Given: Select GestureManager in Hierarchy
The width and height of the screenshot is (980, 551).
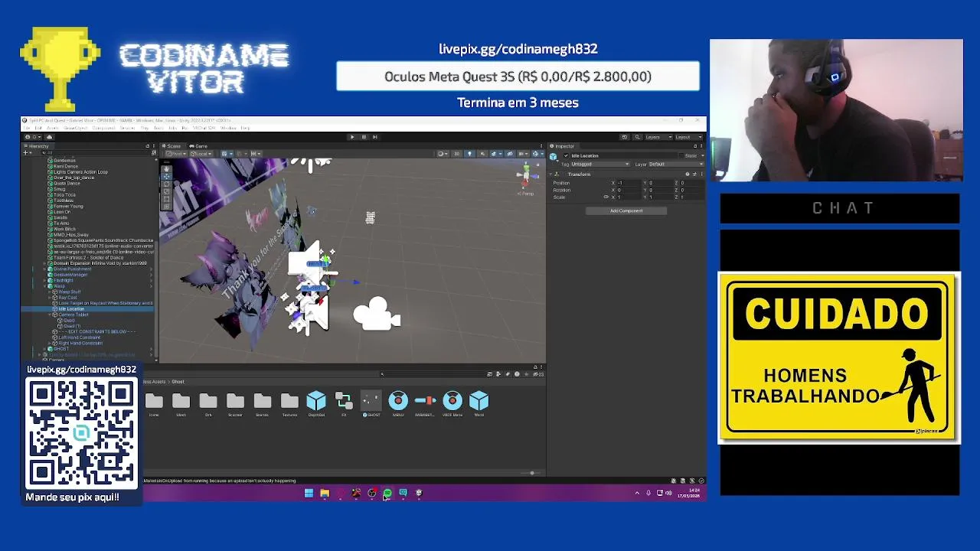Looking at the screenshot, I should pos(70,275).
